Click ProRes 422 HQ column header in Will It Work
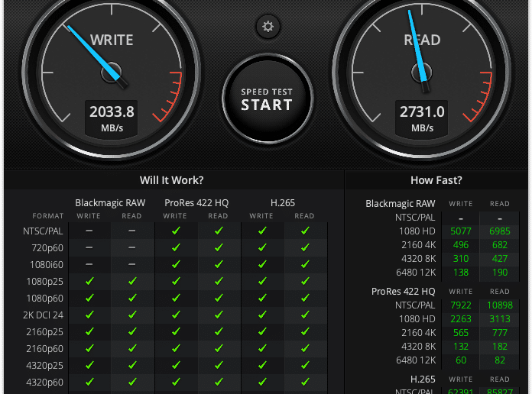532x394 pixels. click(196, 203)
